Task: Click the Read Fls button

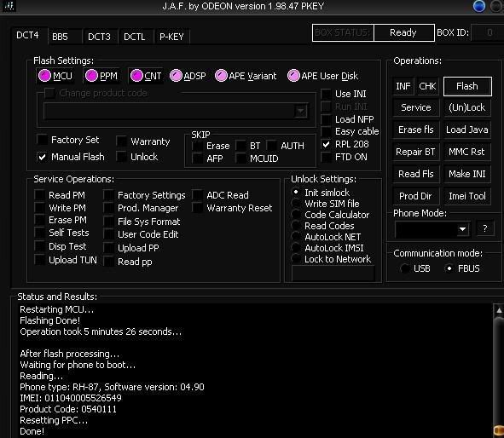Action: click(416, 174)
